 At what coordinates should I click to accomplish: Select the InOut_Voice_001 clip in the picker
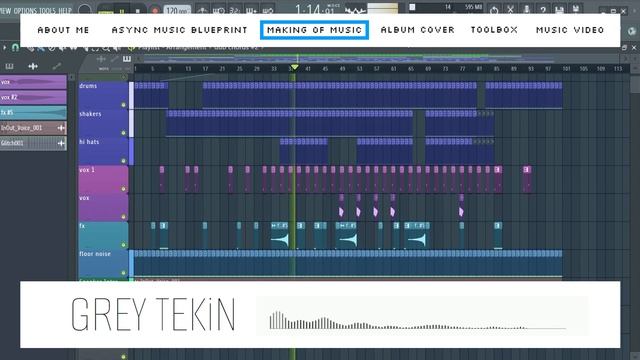tap(33, 128)
